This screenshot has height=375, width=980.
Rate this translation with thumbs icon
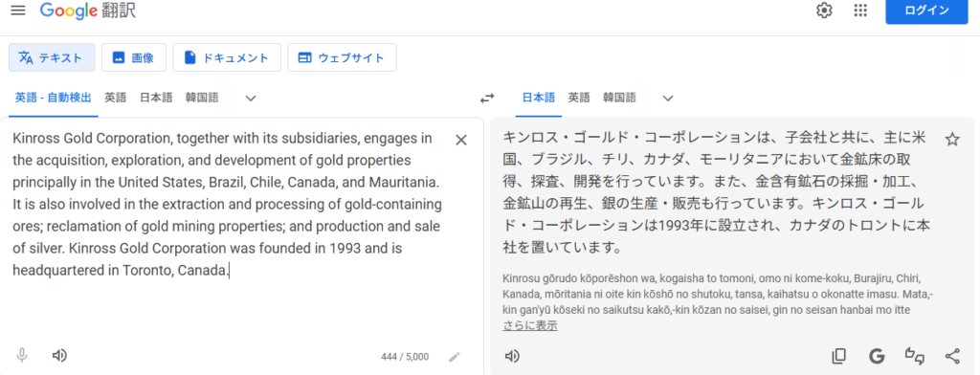pos(915,356)
